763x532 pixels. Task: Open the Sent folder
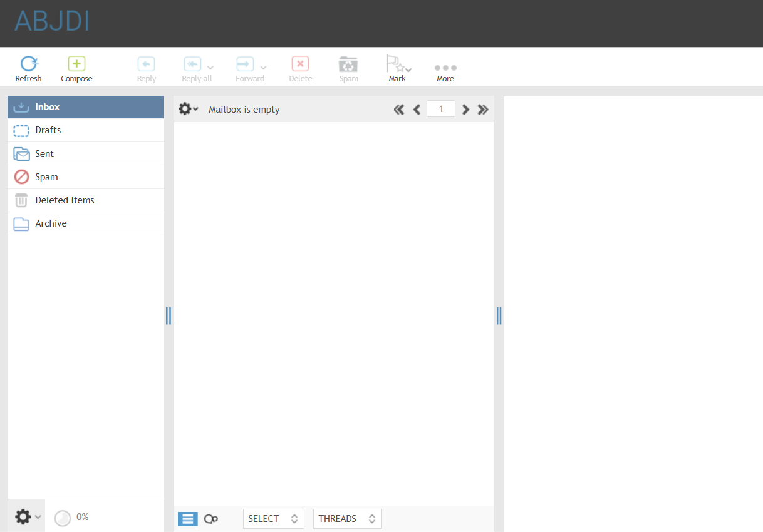(x=86, y=153)
